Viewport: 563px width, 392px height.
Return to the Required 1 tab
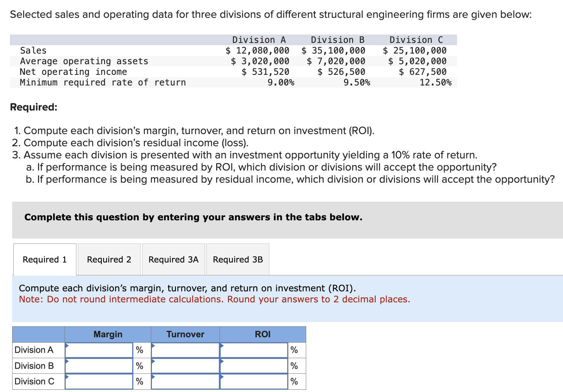coord(44,259)
